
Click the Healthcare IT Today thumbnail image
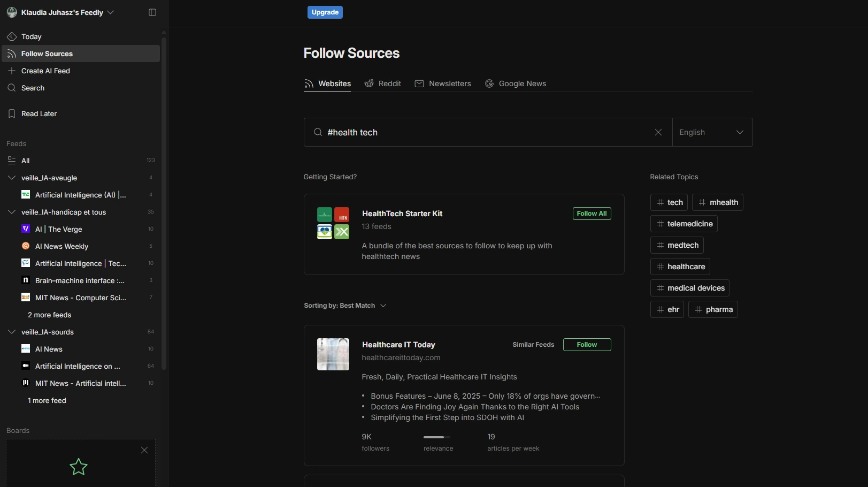pos(333,354)
